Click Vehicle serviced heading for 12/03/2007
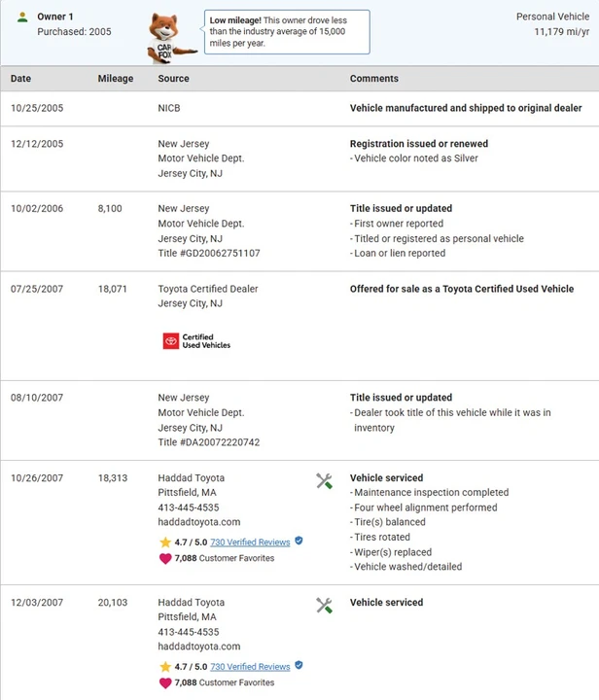 [x=387, y=603]
